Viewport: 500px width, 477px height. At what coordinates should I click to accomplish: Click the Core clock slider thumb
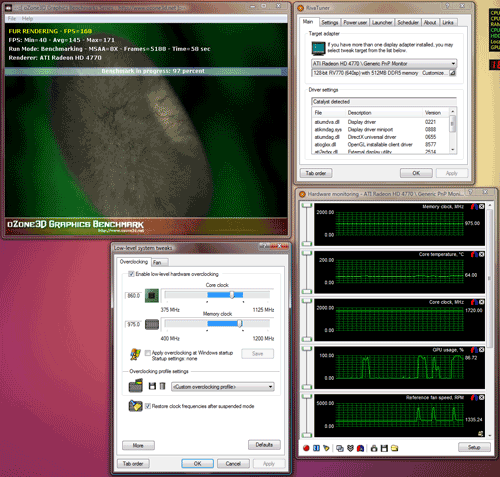(232, 295)
